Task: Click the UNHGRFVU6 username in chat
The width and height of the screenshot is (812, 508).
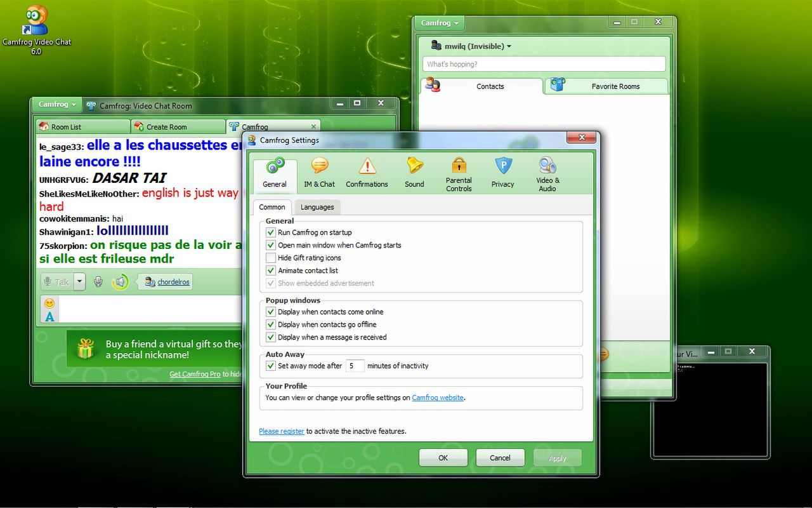Action: tap(64, 180)
